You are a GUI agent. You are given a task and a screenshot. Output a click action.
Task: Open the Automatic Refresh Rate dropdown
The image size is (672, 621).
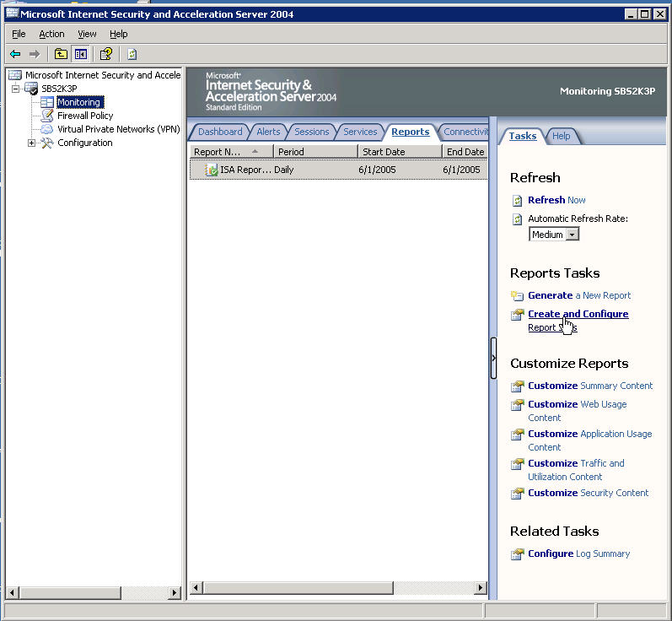tap(573, 235)
